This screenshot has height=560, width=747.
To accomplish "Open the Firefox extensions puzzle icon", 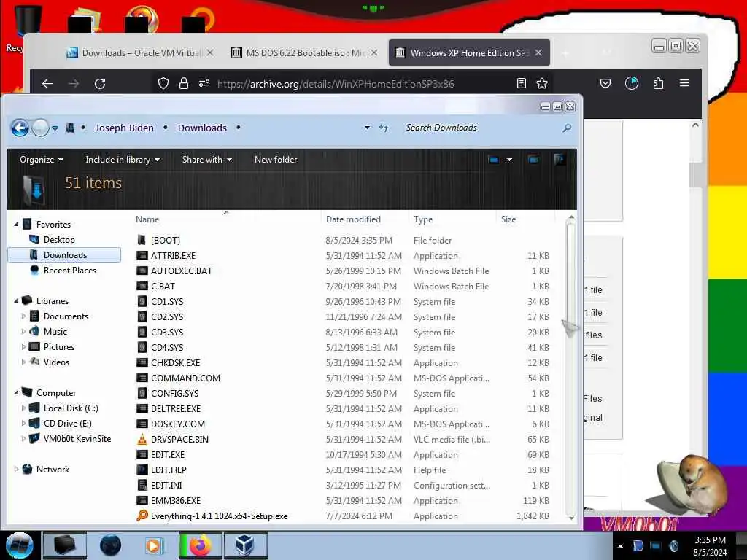I will pyautogui.click(x=658, y=83).
